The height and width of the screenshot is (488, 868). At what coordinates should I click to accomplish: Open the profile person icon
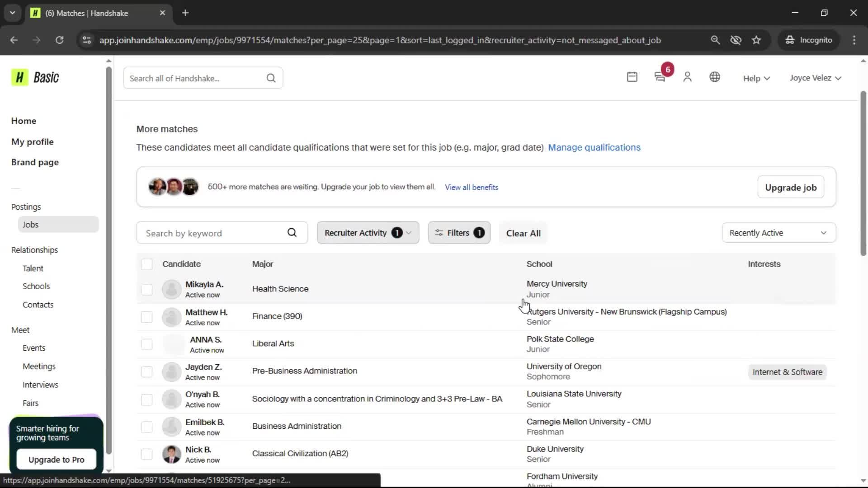click(687, 77)
